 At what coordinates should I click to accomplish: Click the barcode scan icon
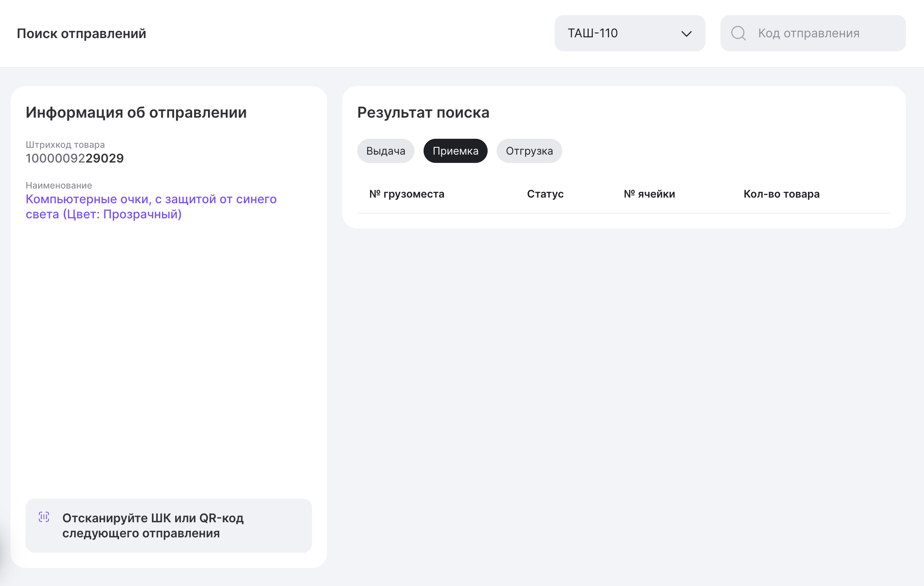click(44, 517)
